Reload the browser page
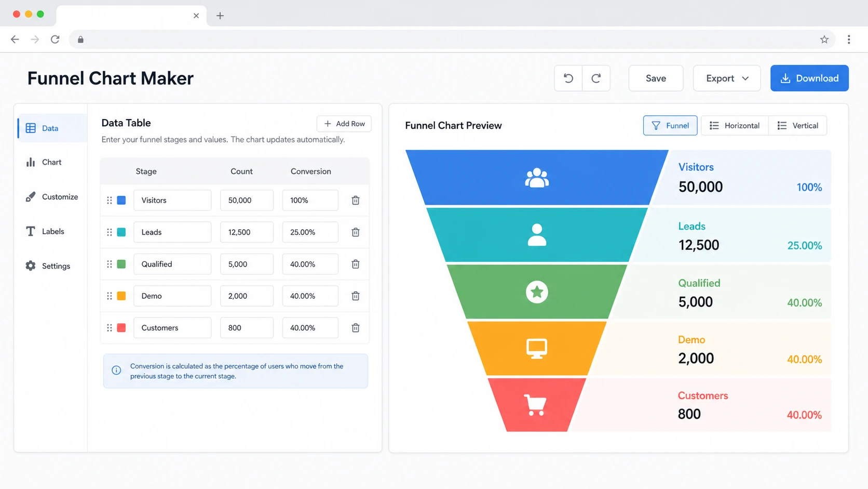The image size is (868, 489). pos(55,39)
